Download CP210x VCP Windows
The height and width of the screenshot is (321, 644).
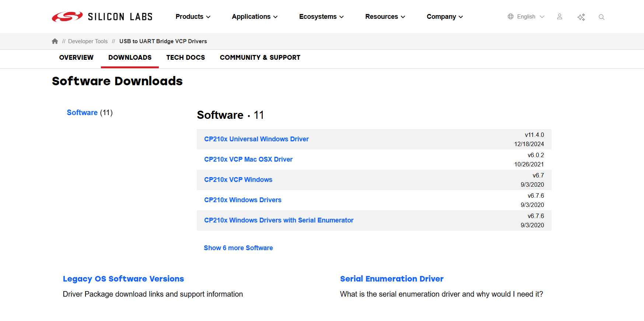238,180
